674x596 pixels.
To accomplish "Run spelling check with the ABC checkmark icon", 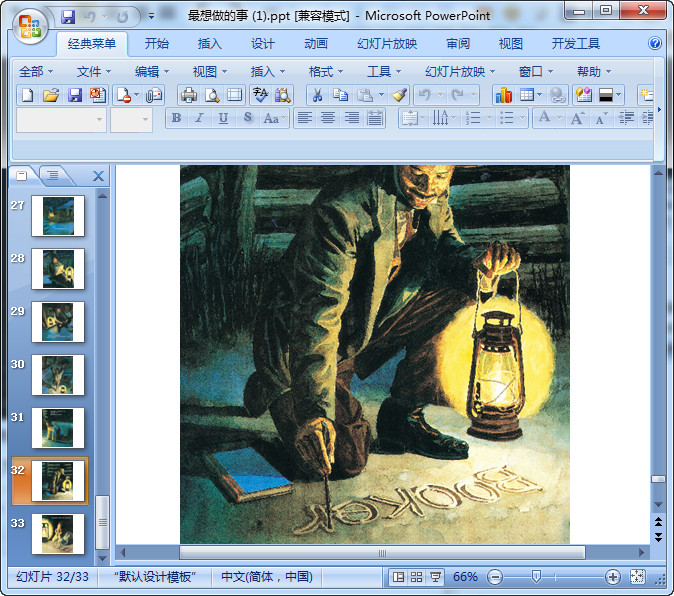I will tap(260, 95).
